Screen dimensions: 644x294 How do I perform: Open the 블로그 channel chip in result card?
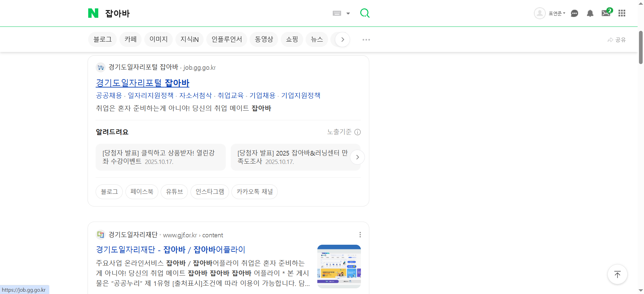click(109, 192)
